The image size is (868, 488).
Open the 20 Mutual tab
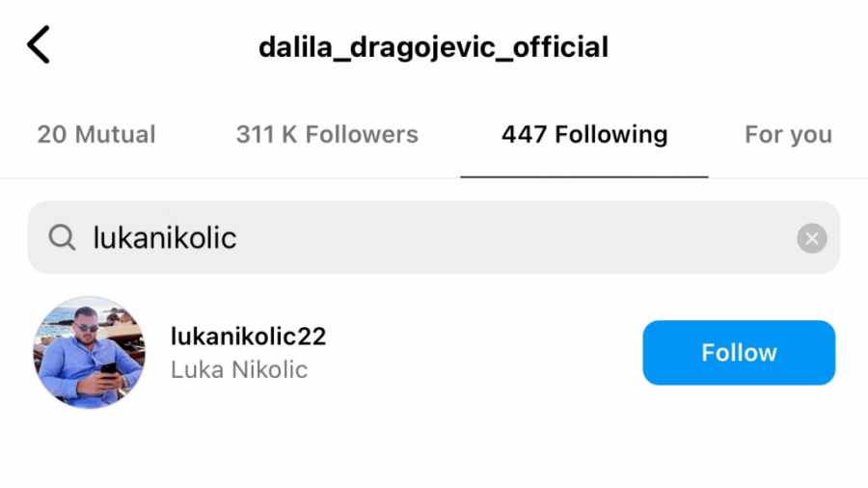pos(96,134)
